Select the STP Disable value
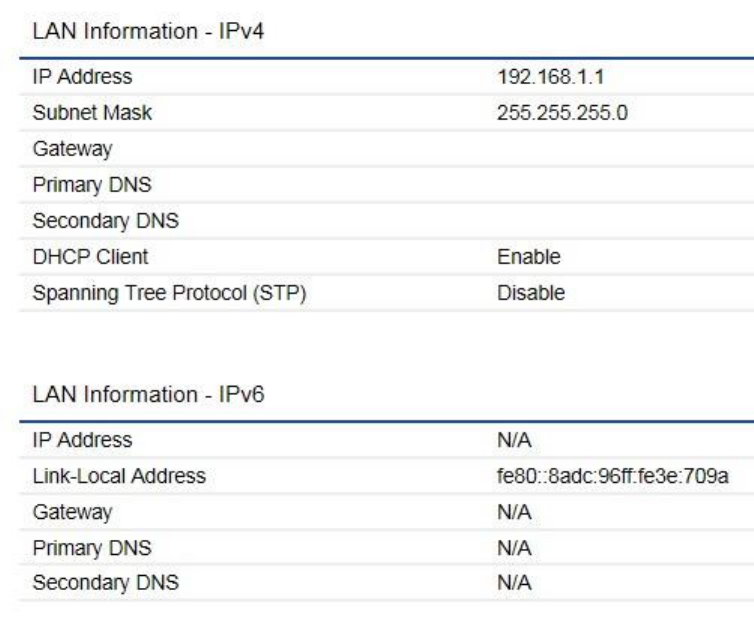This screenshot has width=754, height=620. click(x=531, y=293)
